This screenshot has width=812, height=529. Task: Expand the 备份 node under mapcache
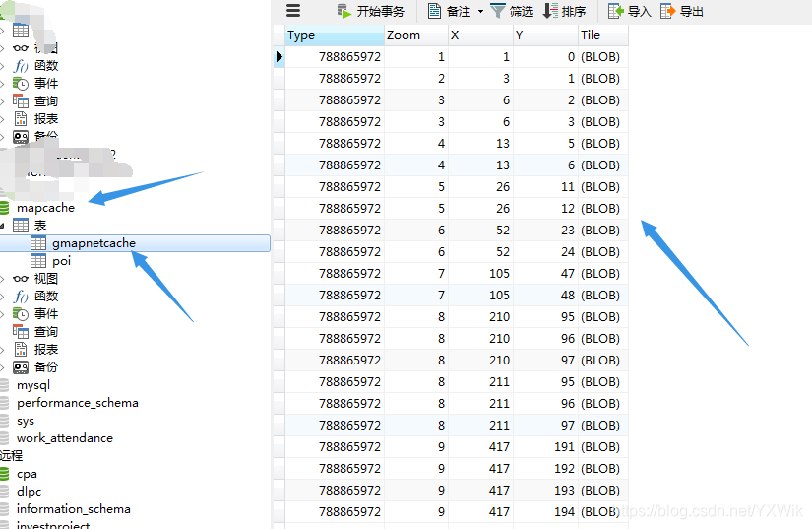point(3,367)
